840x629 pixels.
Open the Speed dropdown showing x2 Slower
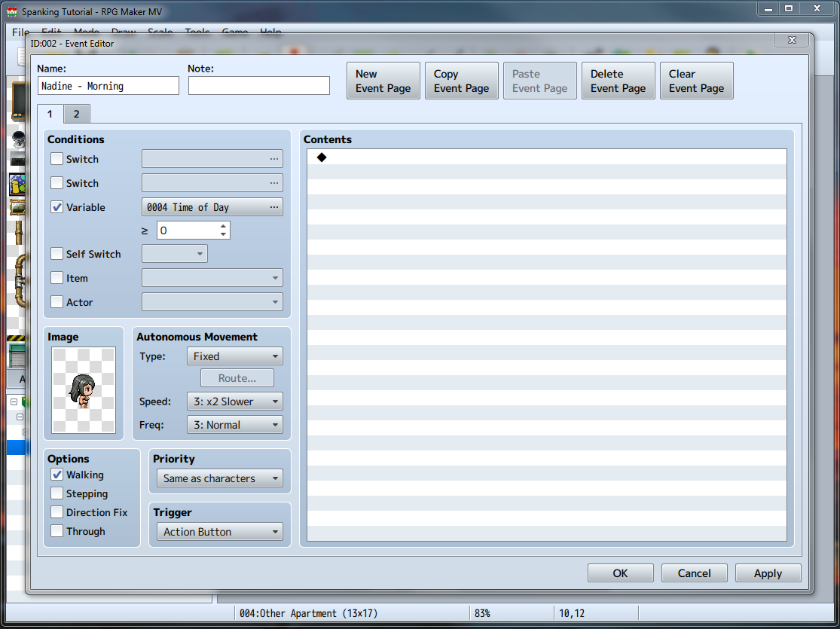[x=234, y=402]
